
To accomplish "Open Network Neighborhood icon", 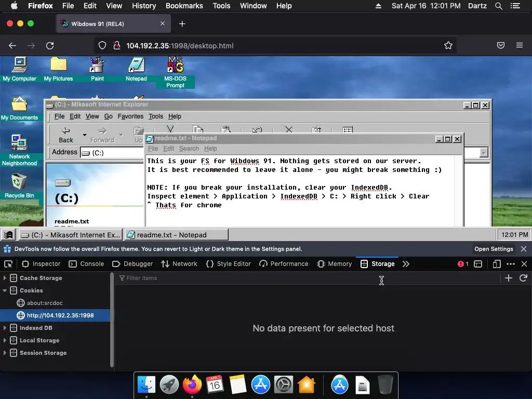I will point(19,150).
